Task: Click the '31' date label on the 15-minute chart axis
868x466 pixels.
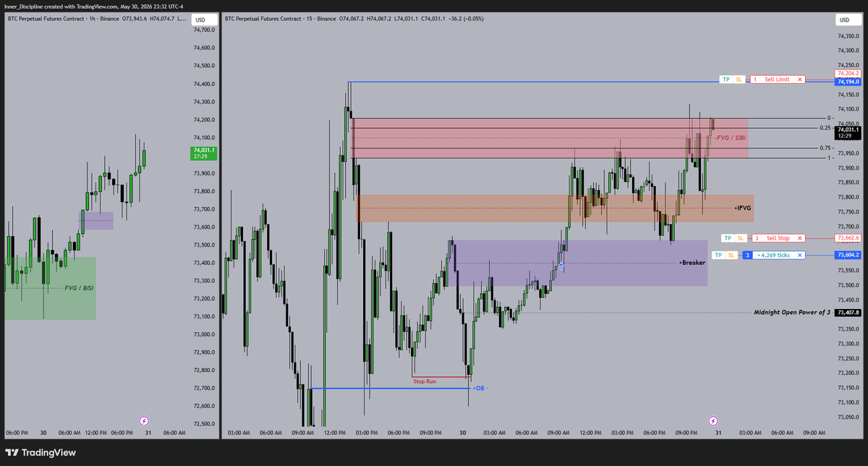Action: click(x=718, y=433)
